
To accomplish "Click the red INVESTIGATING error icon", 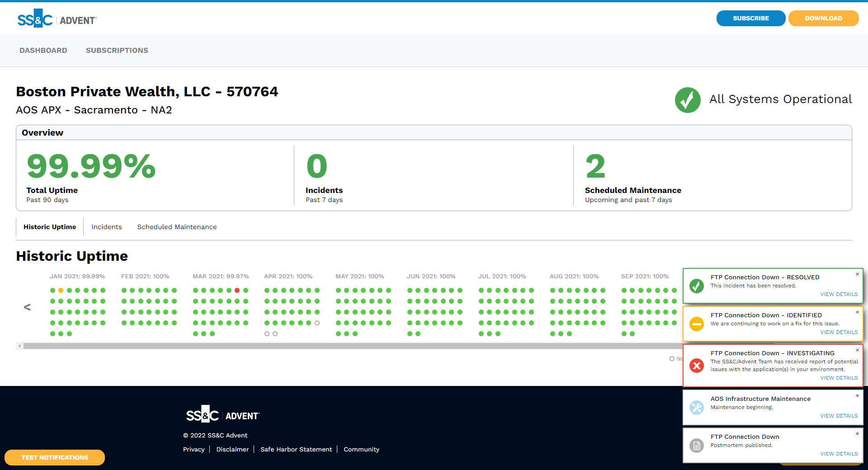I will point(696,366).
